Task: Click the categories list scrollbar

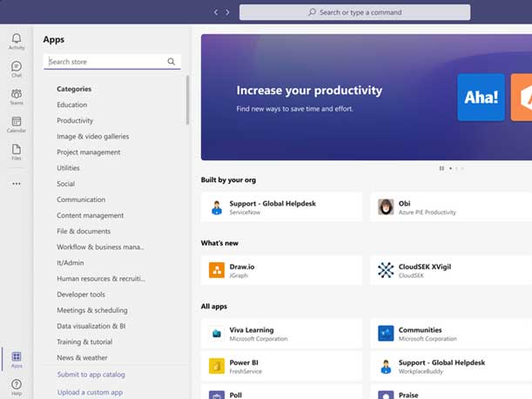Action: click(187, 100)
